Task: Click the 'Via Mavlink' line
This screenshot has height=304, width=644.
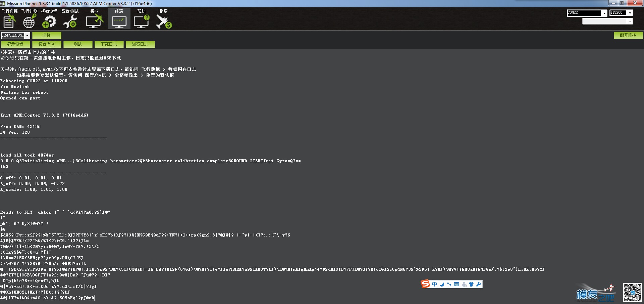Action: coord(15,87)
